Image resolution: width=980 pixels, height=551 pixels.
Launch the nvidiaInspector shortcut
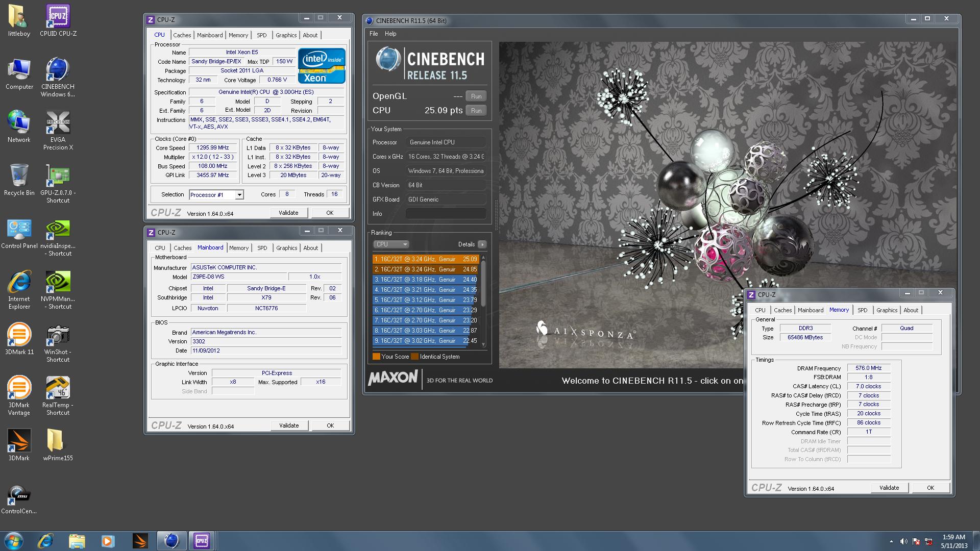coord(58,237)
